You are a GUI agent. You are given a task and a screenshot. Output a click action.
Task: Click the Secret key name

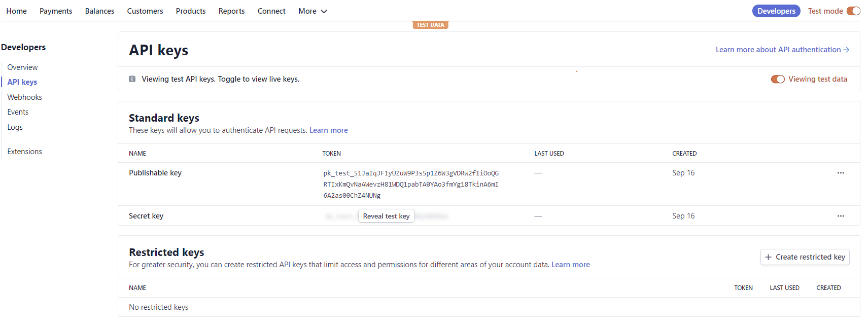[x=146, y=216]
